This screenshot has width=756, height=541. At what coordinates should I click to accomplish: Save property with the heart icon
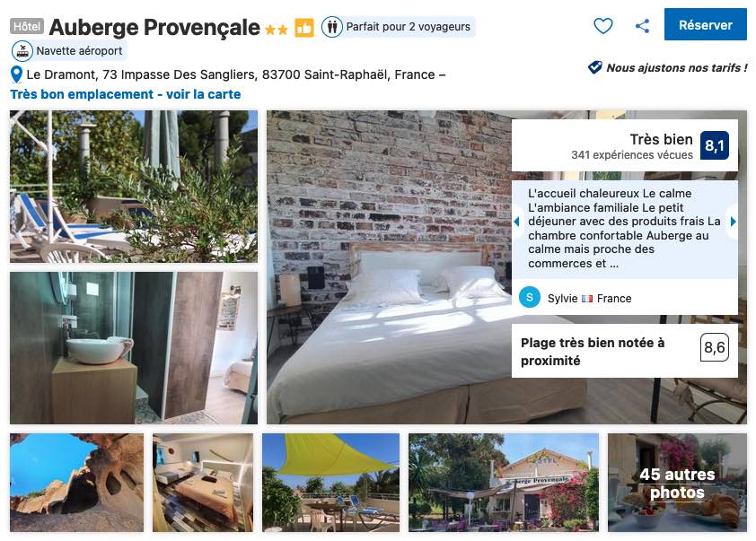[602, 25]
